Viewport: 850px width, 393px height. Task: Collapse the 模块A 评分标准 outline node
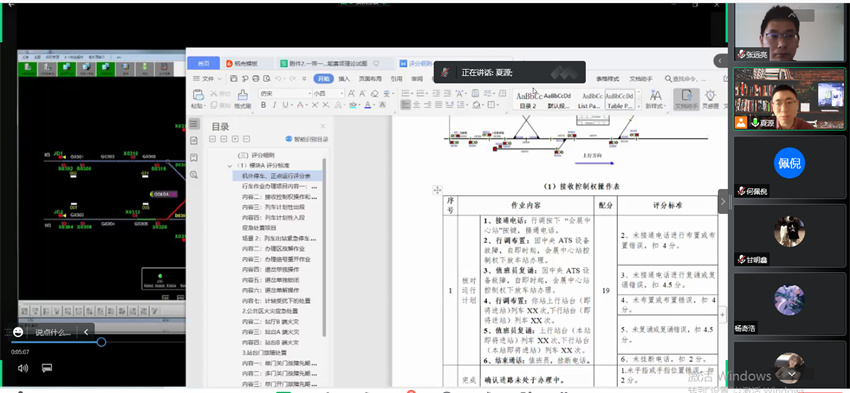[x=230, y=165]
